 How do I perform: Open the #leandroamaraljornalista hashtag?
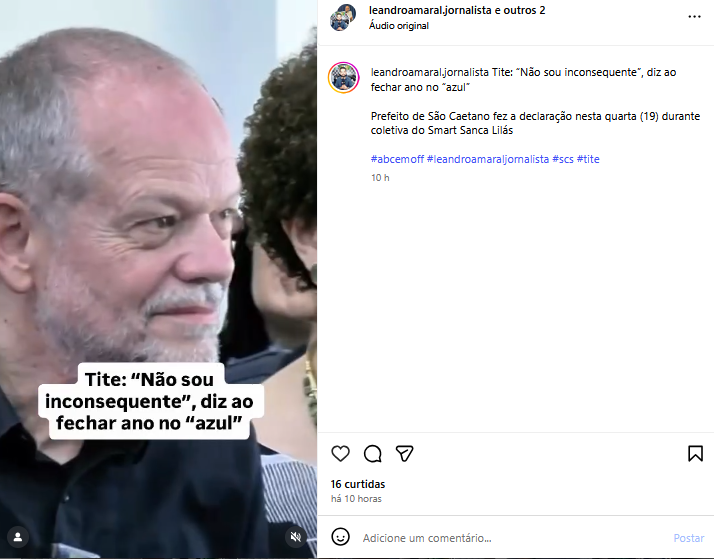(488, 159)
